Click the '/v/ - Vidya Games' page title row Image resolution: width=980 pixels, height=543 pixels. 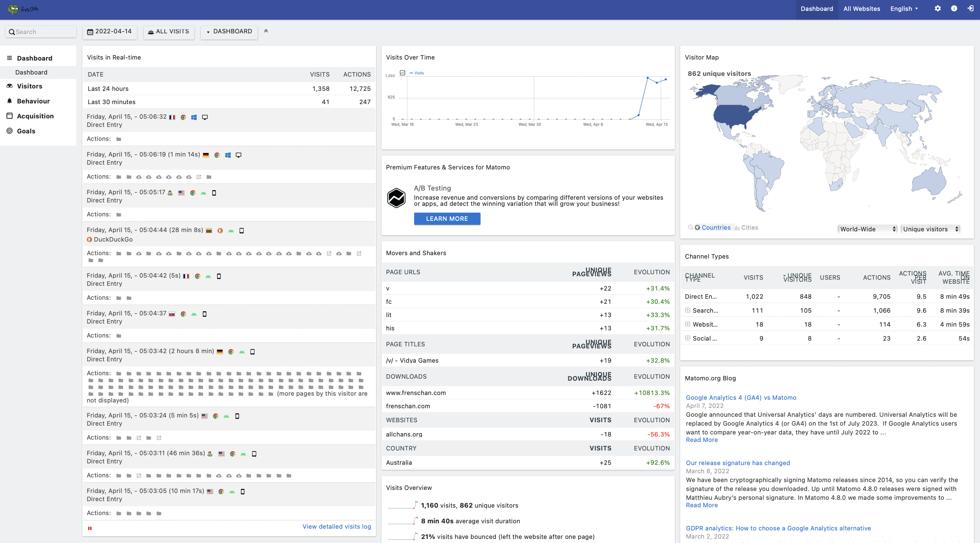tap(528, 361)
